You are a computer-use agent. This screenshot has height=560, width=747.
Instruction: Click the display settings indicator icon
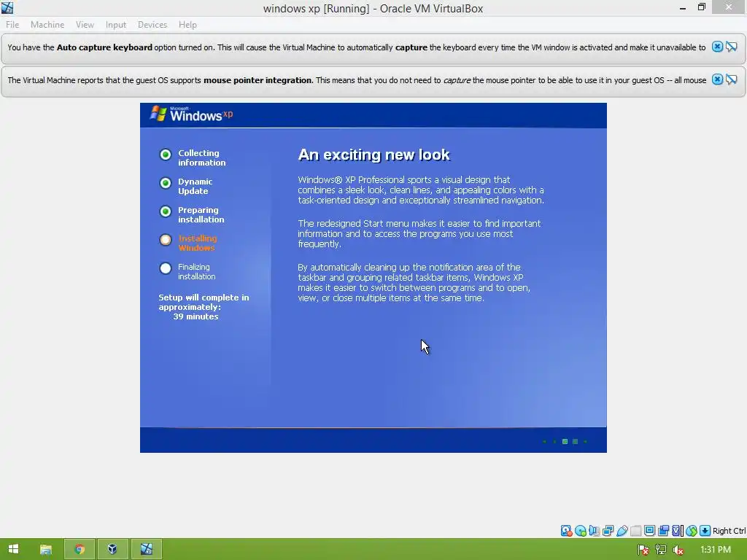[649, 531]
